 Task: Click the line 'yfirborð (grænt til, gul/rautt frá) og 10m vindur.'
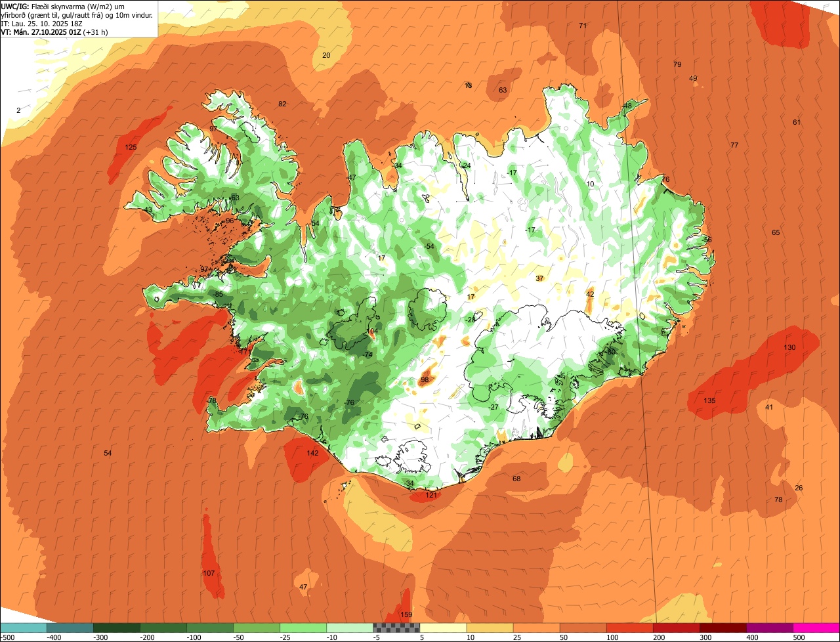[x=77, y=15]
